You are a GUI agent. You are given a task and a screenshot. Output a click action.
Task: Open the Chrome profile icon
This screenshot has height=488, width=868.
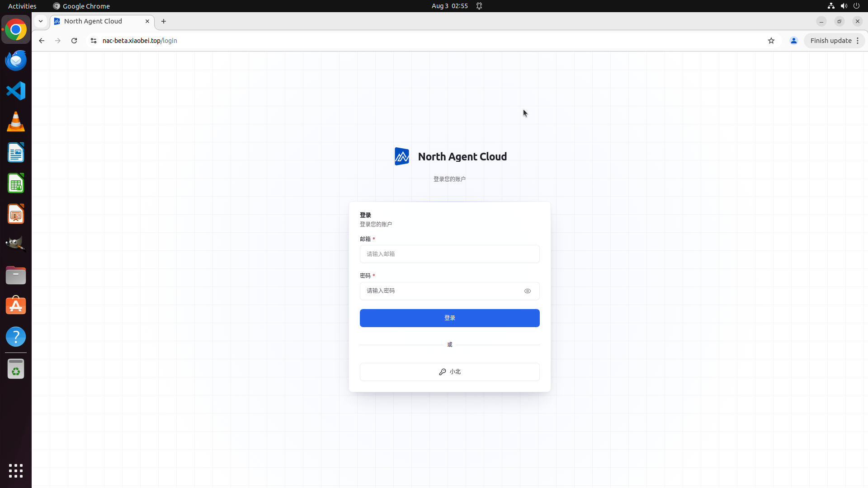pos(794,41)
